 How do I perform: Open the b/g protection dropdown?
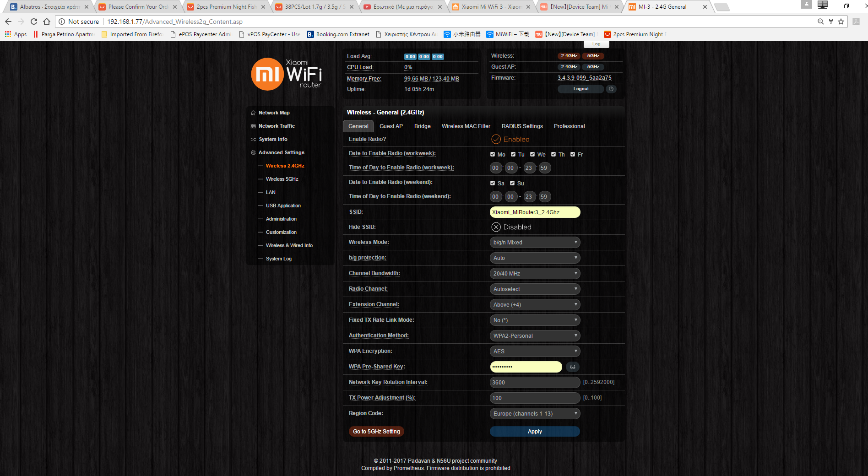coord(535,258)
